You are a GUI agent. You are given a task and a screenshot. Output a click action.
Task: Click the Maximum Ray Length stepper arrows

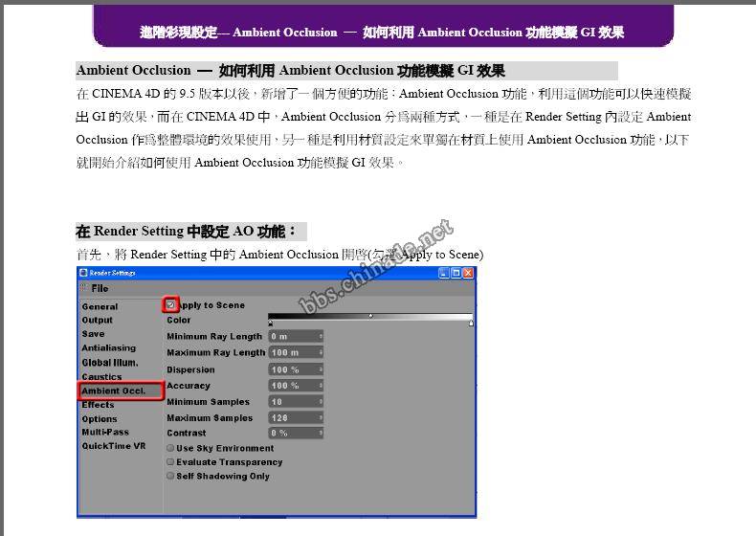321,352
